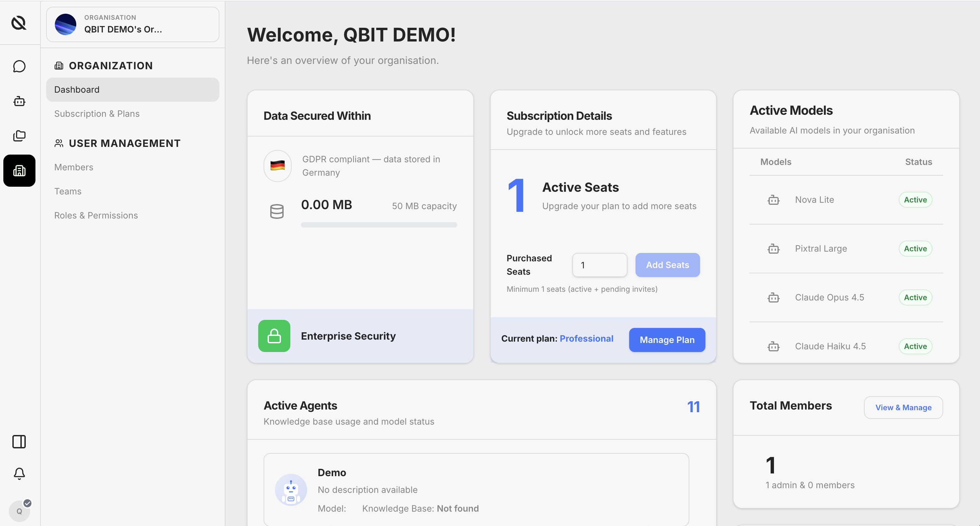Click the organisation avatar thumbnail
The image size is (980, 526).
coord(66,24)
